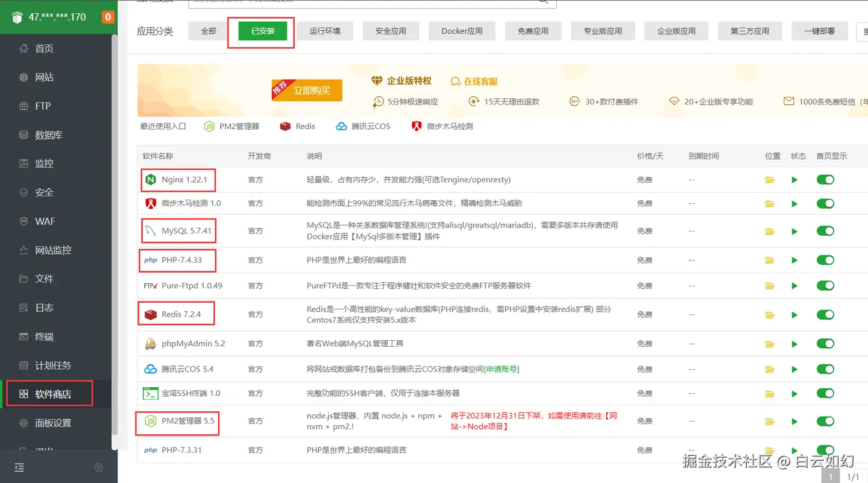
Task: Toggle homepage display for Nginx 1.22.1
Action: coord(825,180)
